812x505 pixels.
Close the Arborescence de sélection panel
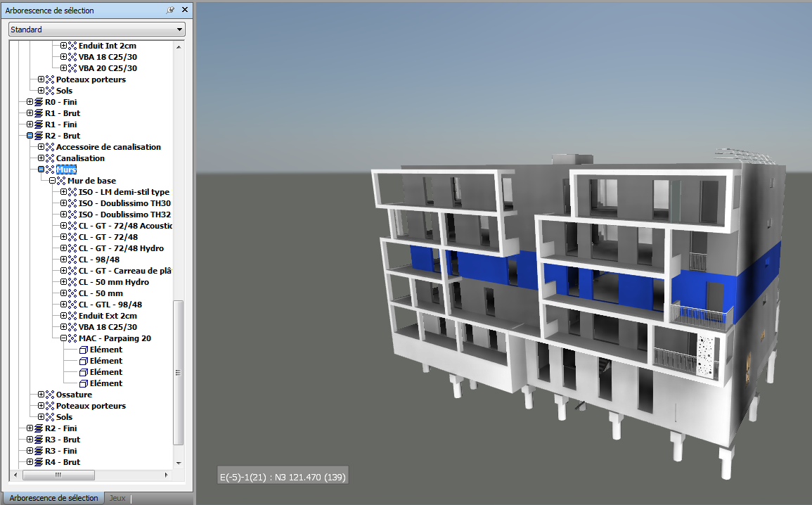(184, 11)
